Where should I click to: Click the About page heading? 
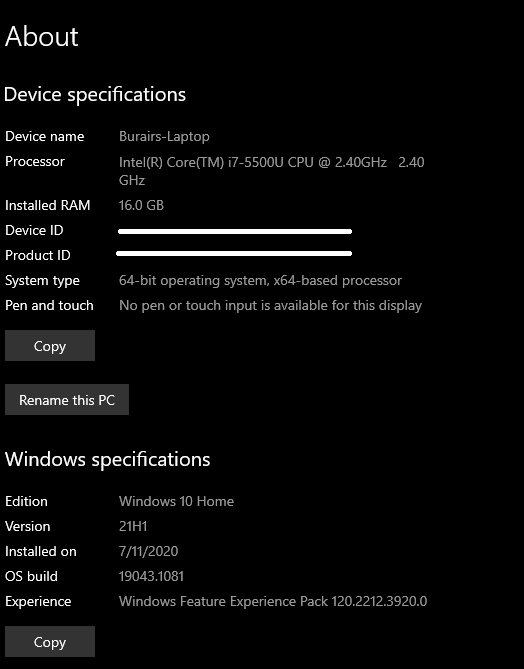41,36
